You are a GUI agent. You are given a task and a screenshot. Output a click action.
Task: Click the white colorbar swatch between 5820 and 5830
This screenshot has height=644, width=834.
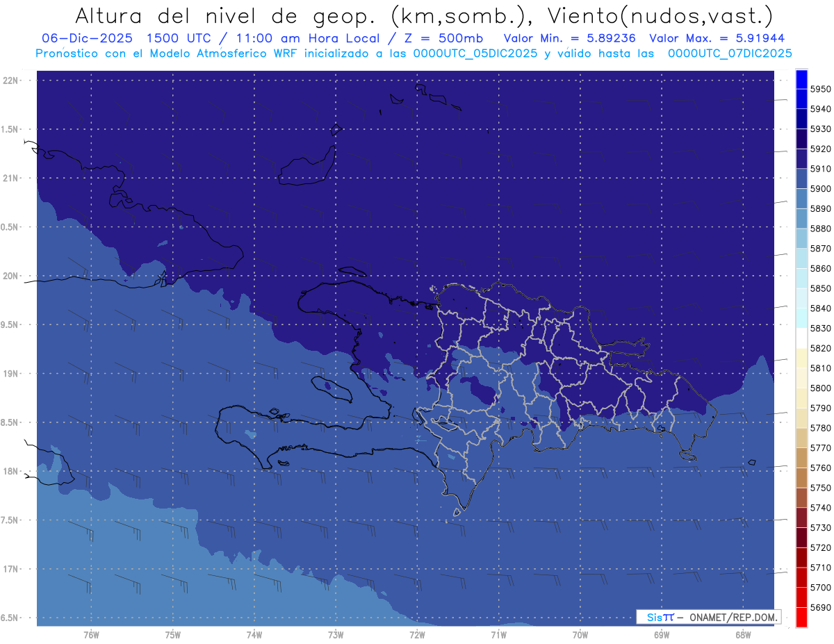(x=801, y=338)
